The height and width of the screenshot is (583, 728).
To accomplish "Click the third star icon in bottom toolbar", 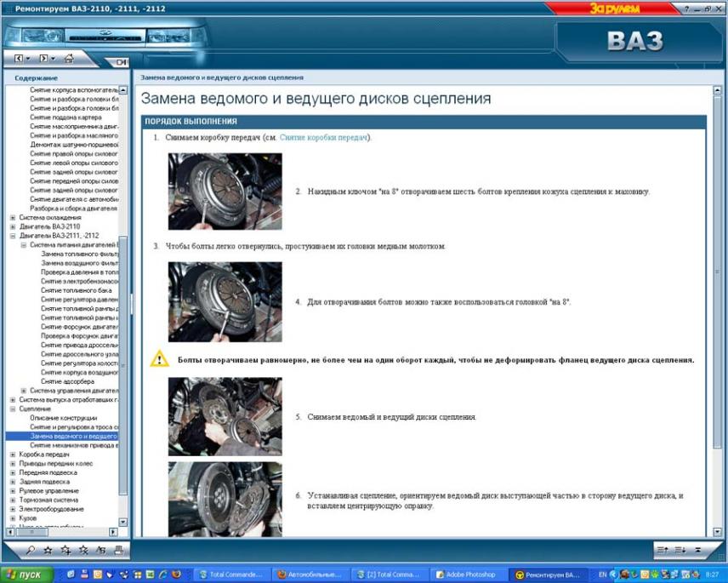I will 83,551.
